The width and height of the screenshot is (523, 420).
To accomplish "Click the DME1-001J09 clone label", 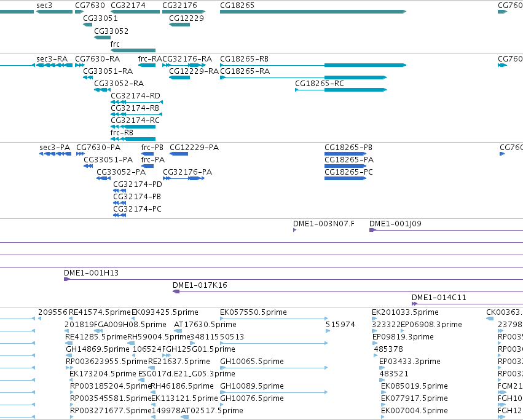I will coord(395,224).
